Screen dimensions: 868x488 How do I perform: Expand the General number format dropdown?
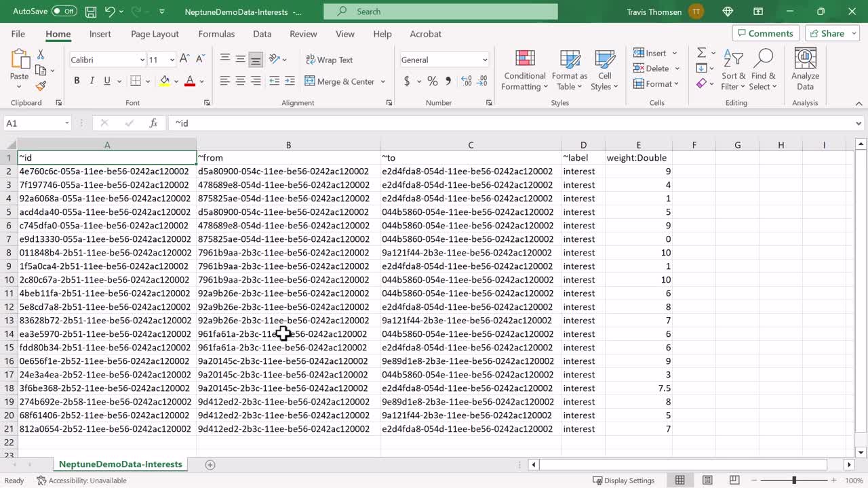pos(484,60)
